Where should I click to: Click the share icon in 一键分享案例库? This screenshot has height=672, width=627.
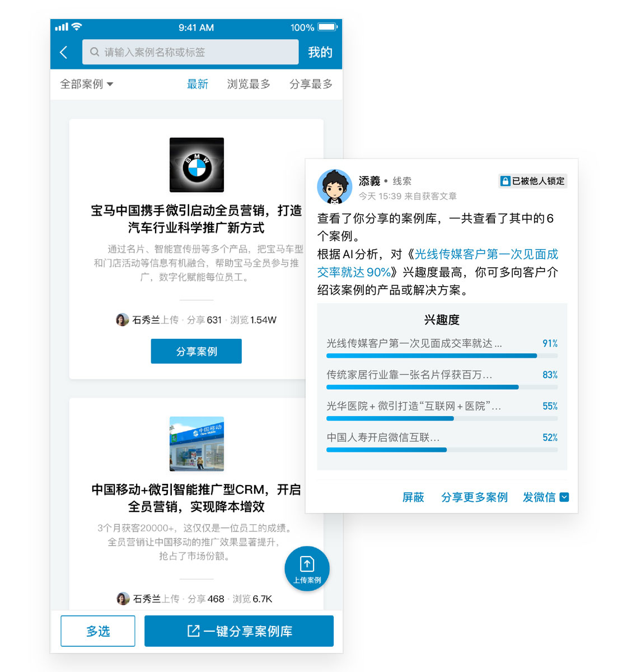click(x=193, y=631)
